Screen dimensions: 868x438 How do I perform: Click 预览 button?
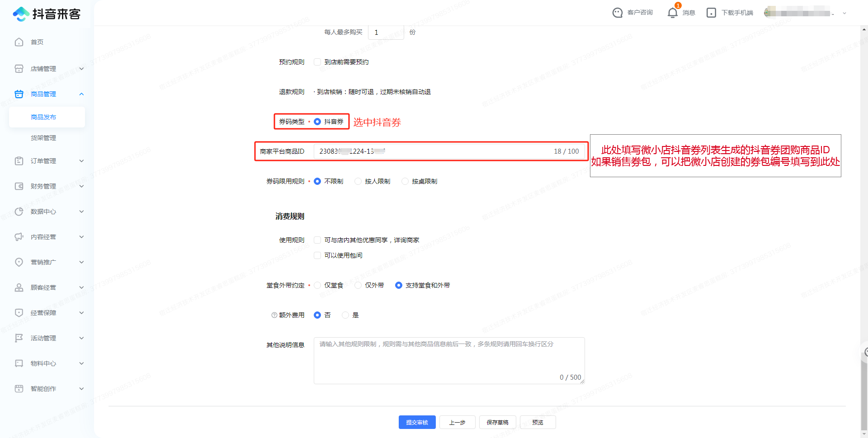(x=538, y=422)
